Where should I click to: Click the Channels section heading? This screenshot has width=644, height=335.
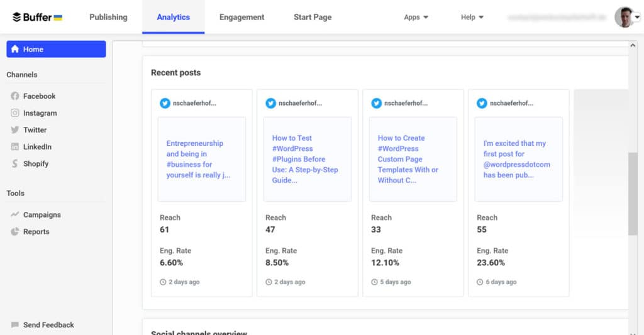[22, 75]
